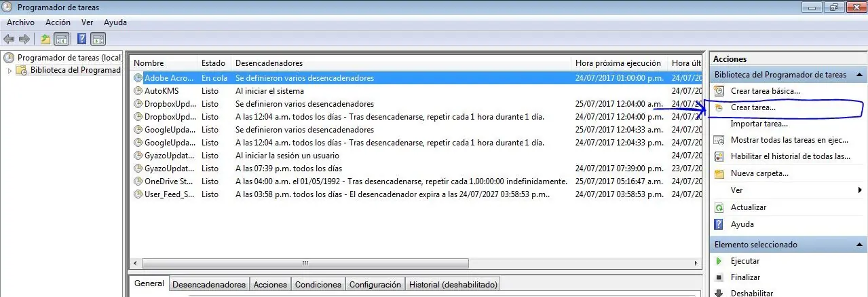This screenshot has width=868, height=297.
Task: Click the Crear tarea icon in Acciones
Action: click(x=719, y=107)
